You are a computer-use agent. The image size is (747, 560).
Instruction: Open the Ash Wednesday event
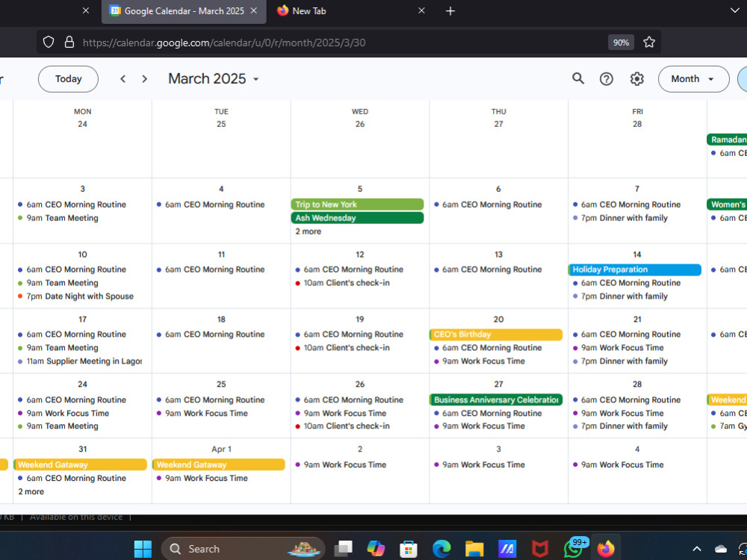point(357,217)
